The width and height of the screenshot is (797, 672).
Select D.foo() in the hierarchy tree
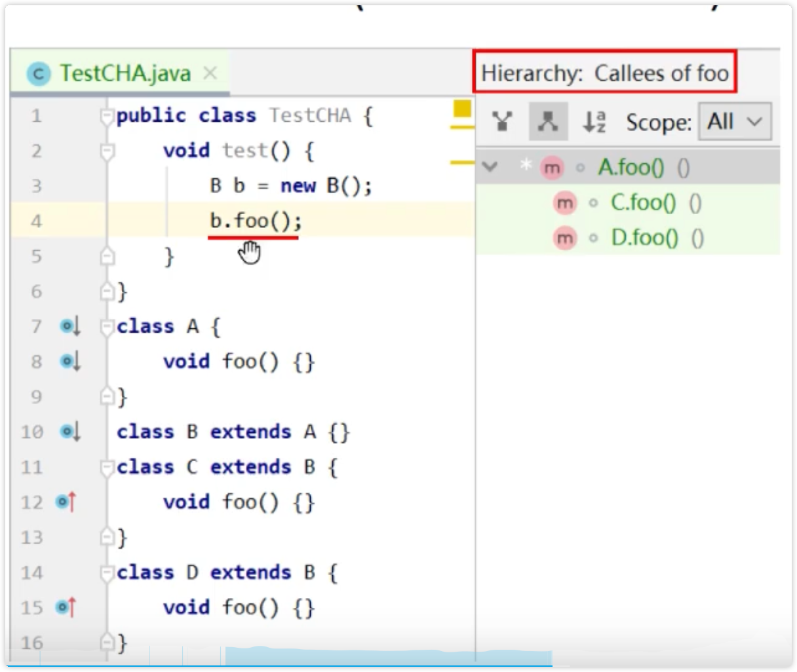(644, 238)
